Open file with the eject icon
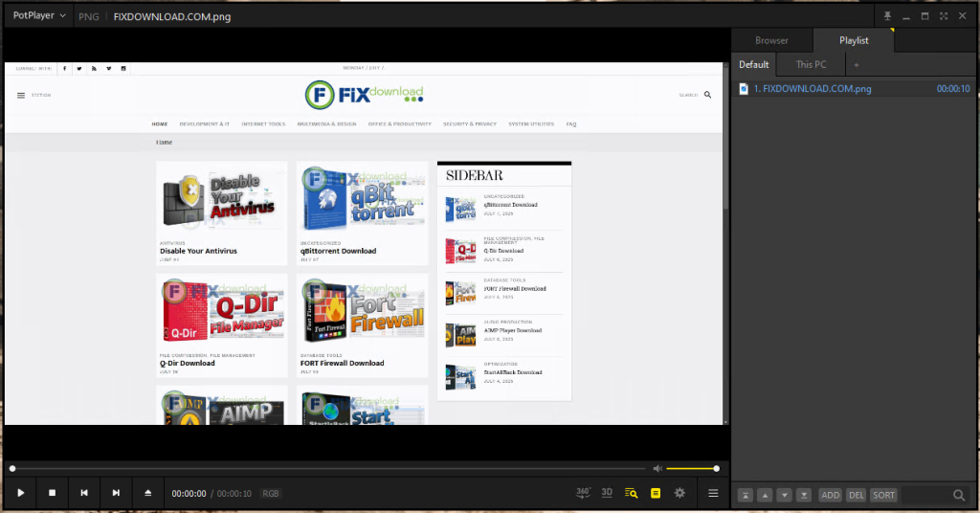 (147, 493)
